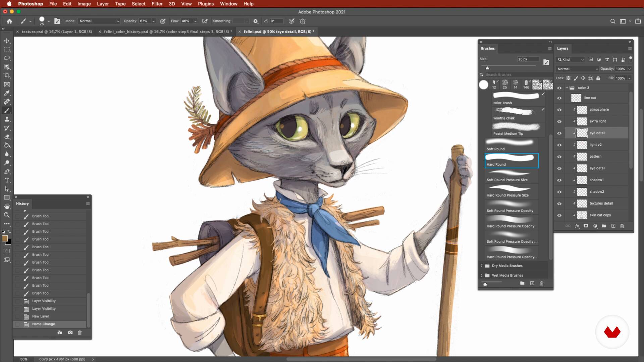Select the Paint Bucket tool
Screen dimensions: 644x362
[x=7, y=145]
